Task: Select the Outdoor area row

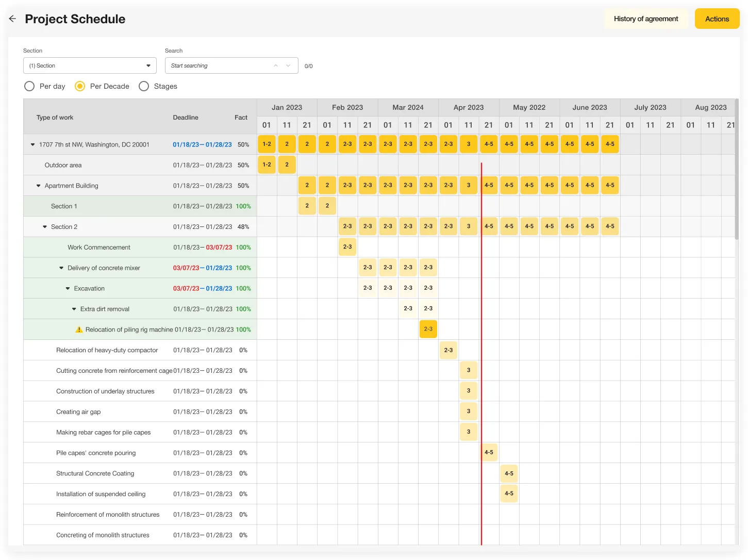Action: click(x=140, y=165)
